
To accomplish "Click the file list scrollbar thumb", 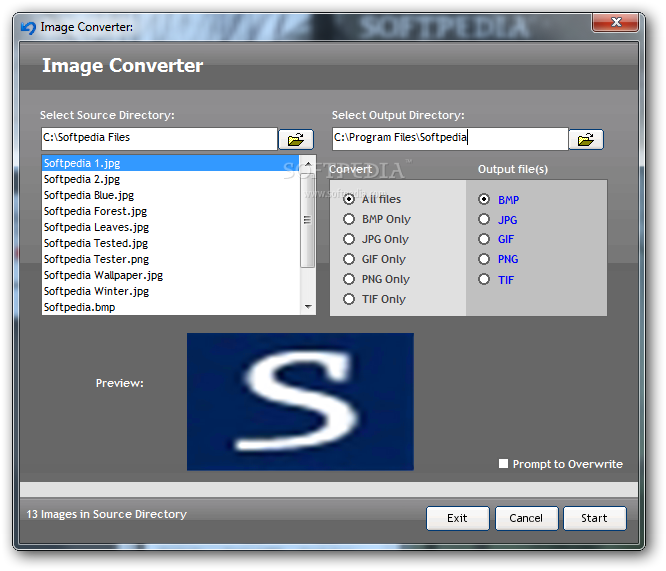I will [x=308, y=220].
